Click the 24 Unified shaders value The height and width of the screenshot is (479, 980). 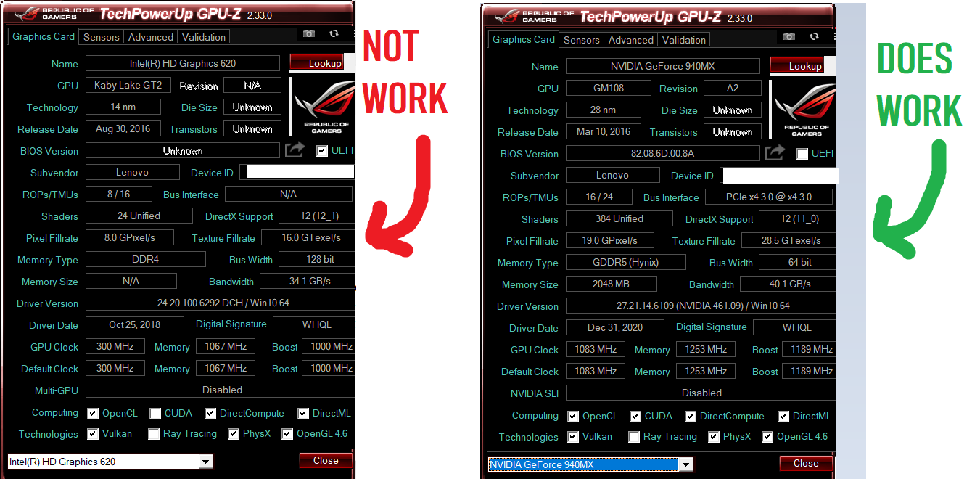coord(139,216)
